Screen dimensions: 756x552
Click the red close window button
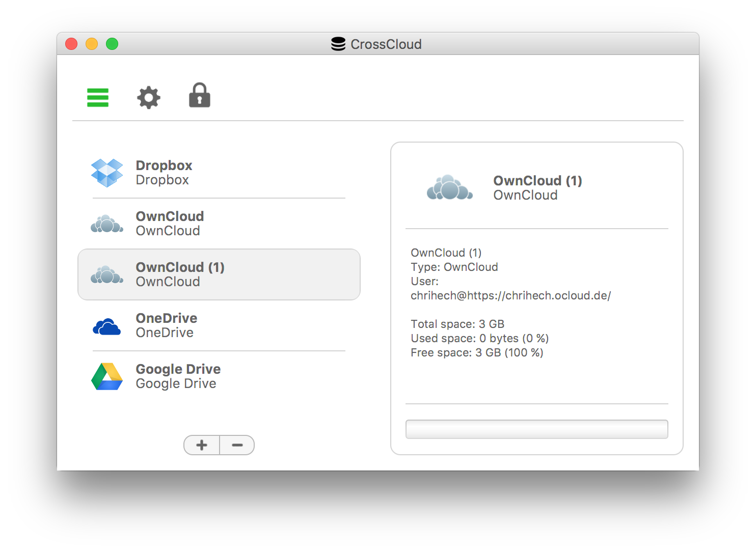[71, 44]
